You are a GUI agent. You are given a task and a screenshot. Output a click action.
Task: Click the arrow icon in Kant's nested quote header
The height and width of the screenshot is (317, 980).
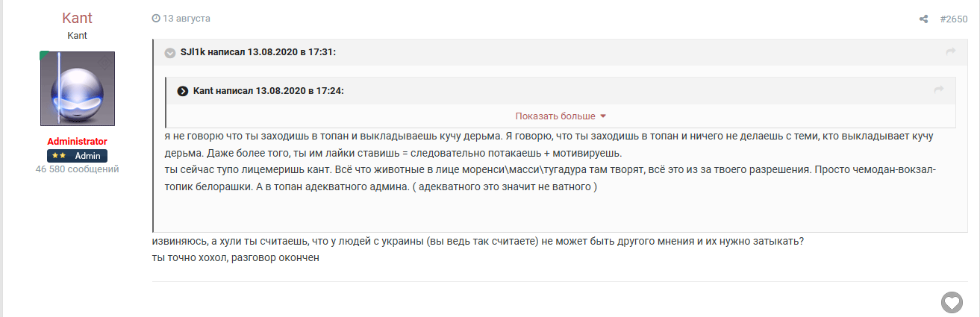(x=938, y=90)
